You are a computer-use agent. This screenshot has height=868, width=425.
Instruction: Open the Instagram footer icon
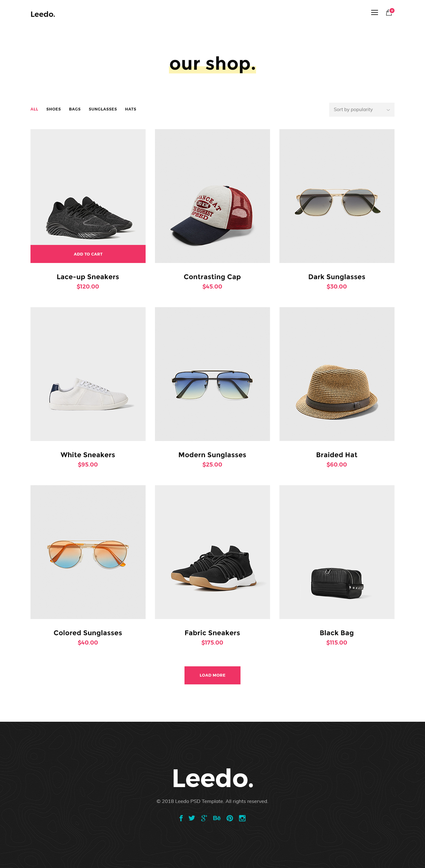click(242, 818)
